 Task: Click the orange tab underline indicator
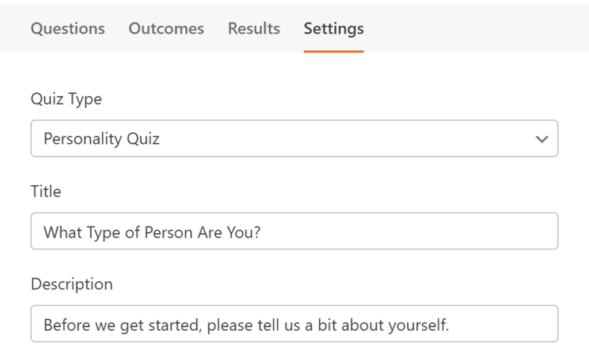pos(333,50)
